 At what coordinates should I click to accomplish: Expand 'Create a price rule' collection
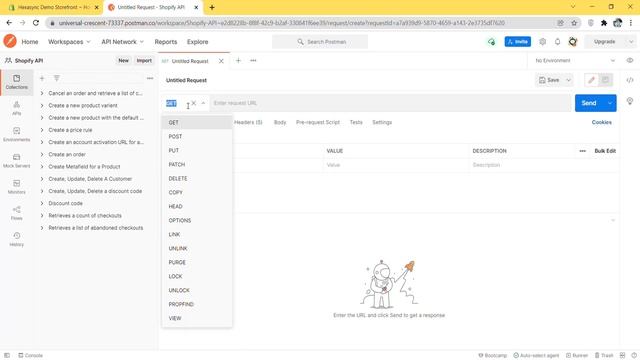coord(42,130)
